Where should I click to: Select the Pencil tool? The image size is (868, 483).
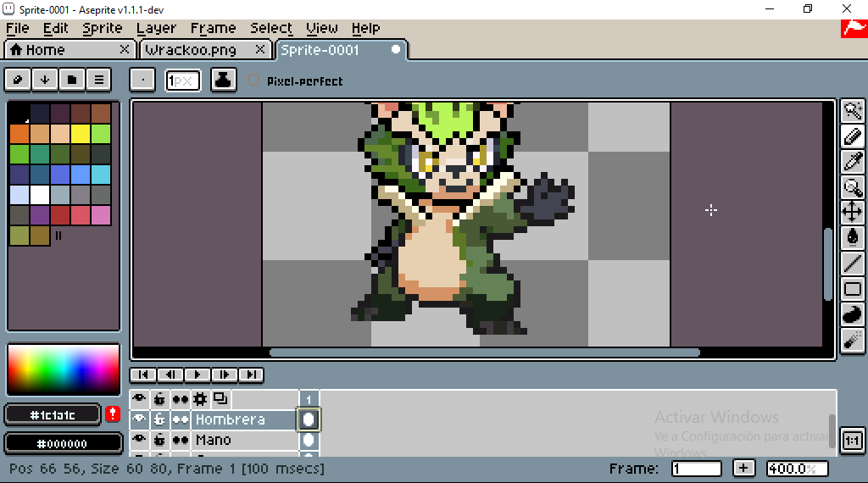pyautogui.click(x=853, y=136)
